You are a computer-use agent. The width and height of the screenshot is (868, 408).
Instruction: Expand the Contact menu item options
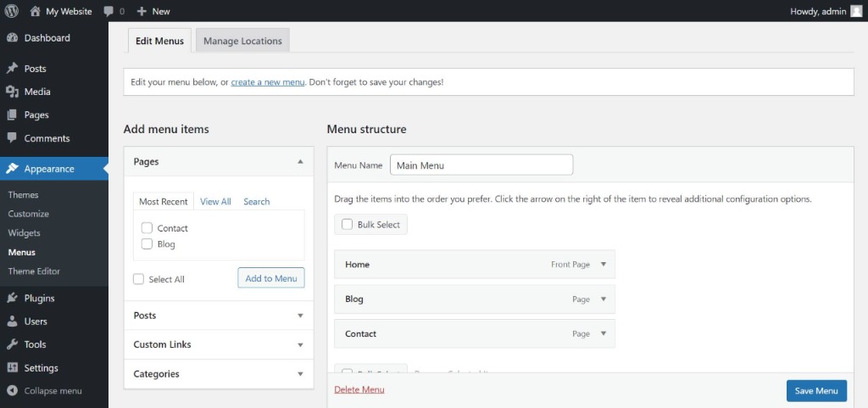(x=604, y=334)
